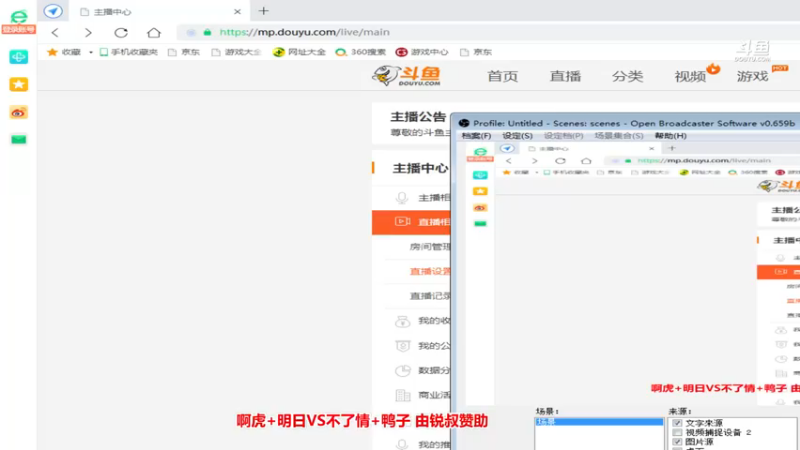Viewport: 800px width, 450px height.
Task: Click the pie chart 数据 icon
Action: (x=403, y=370)
